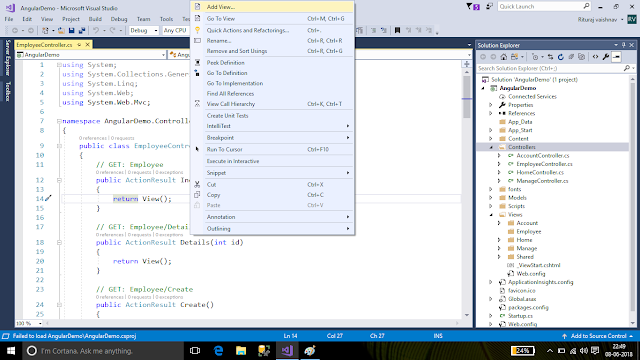The height and width of the screenshot is (360, 640).
Task: Open the Breakpoint submenu
Action: coord(272,138)
